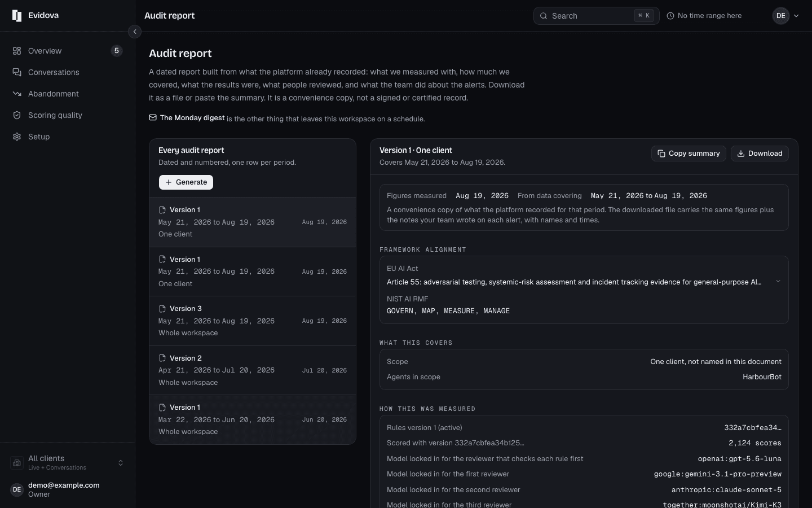The width and height of the screenshot is (812, 508).
Task: Click the document icon of the Version 2 report
Action: pos(162,358)
